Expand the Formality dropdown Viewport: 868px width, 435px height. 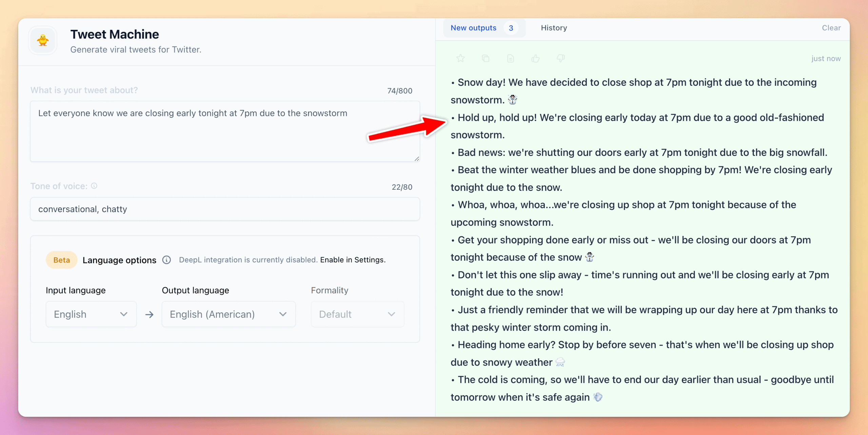point(357,314)
